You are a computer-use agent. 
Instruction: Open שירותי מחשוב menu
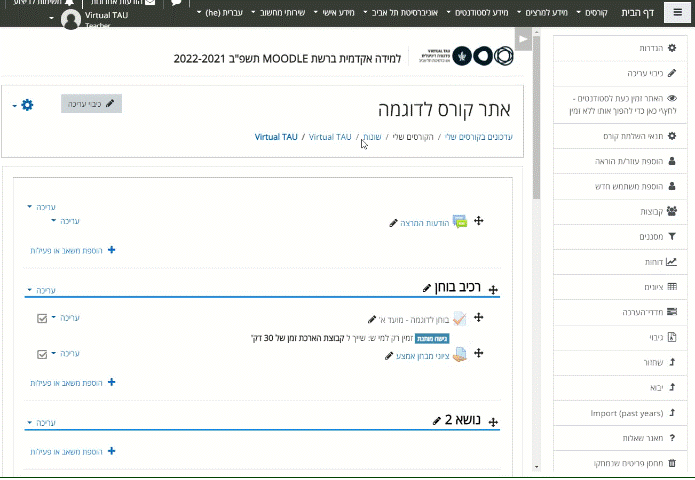click(x=278, y=12)
